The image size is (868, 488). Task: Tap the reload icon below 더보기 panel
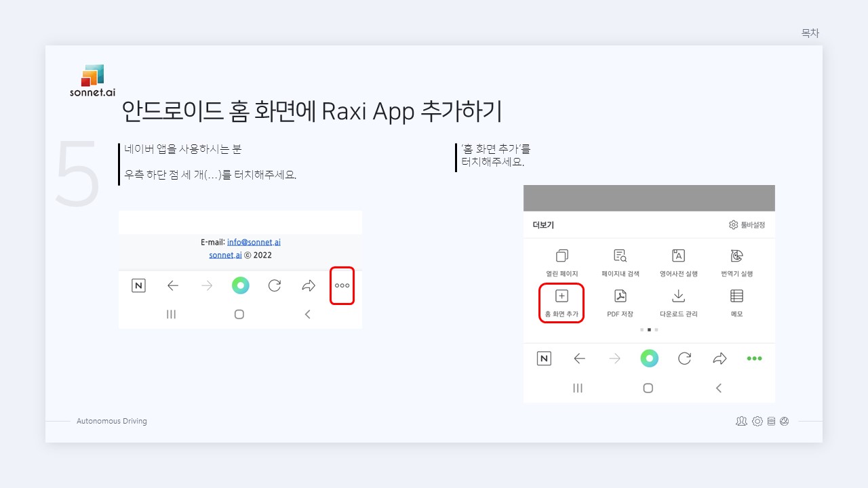click(685, 358)
